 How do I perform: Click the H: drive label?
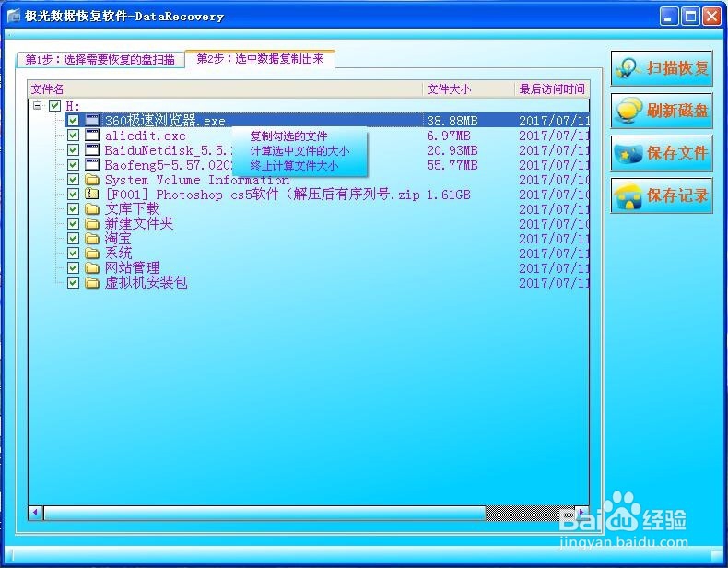pyautogui.click(x=73, y=106)
